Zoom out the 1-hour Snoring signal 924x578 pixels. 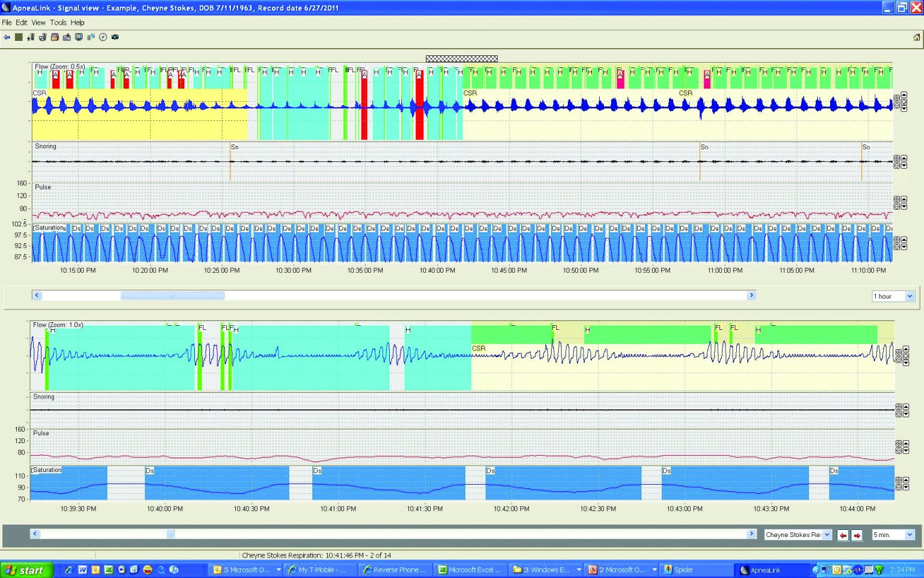[897, 166]
